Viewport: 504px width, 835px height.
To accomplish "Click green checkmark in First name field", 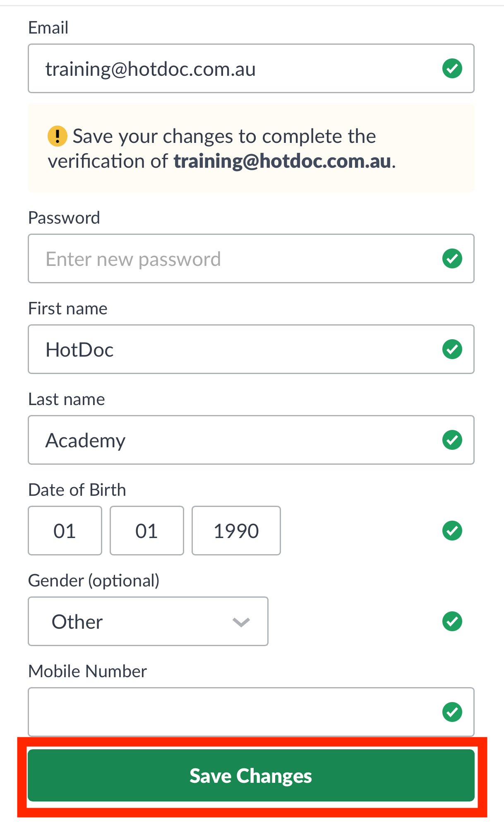I will coord(452,349).
